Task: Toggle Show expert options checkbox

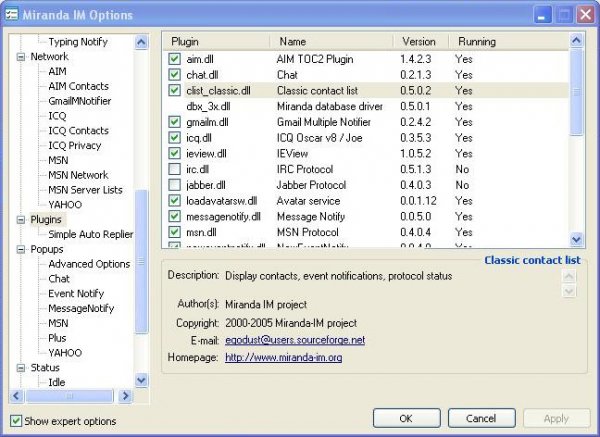Action: 16,421
